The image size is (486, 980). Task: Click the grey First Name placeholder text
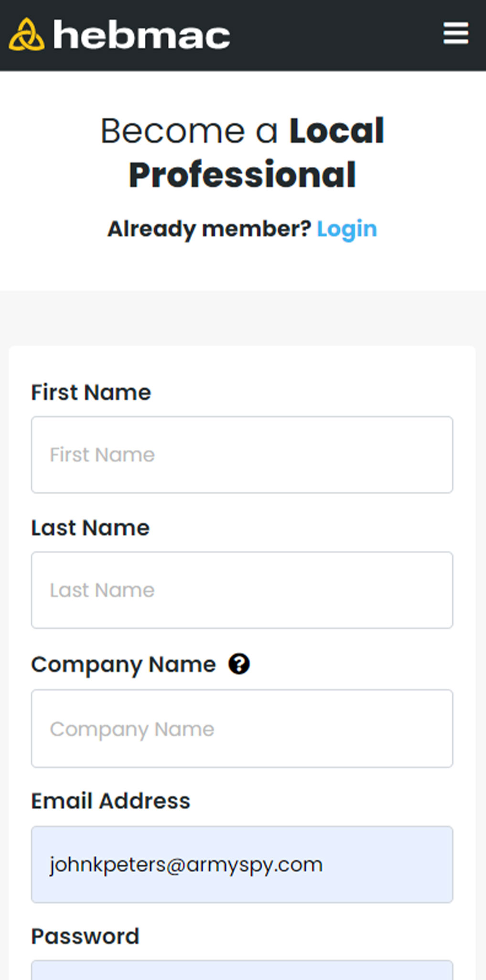102,455
